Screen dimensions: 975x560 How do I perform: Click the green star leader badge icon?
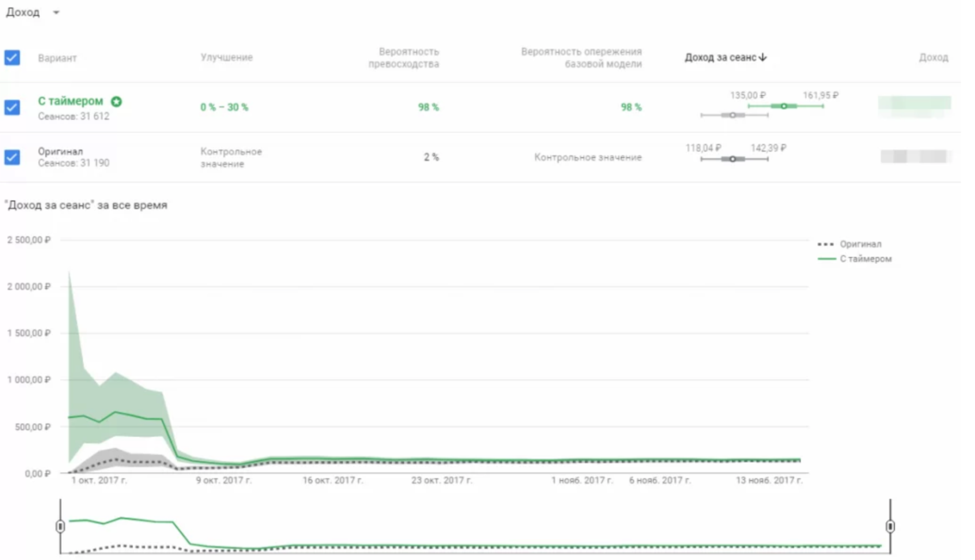(x=116, y=101)
